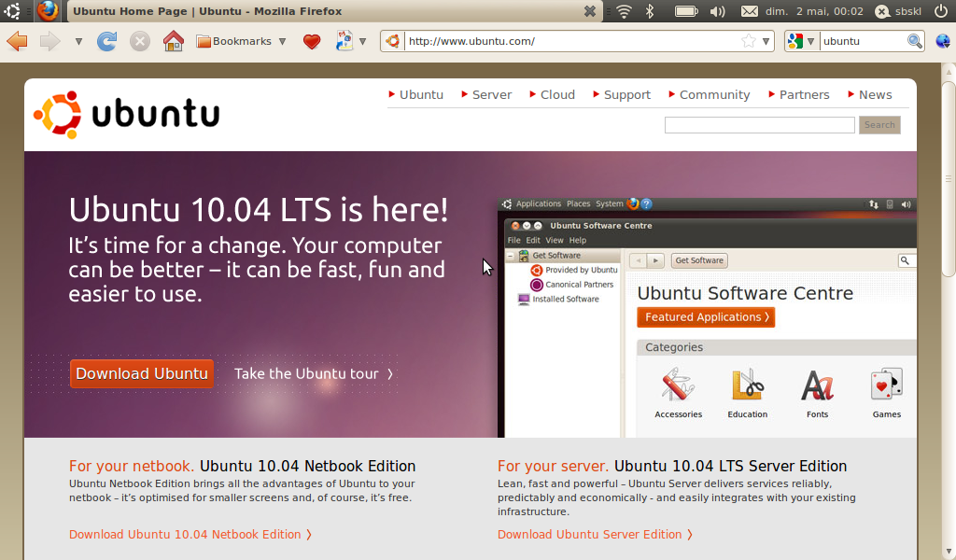Screen dimensions: 956x560
Task: Click the vertical scrollbar down arrow
Action: click(949, 552)
